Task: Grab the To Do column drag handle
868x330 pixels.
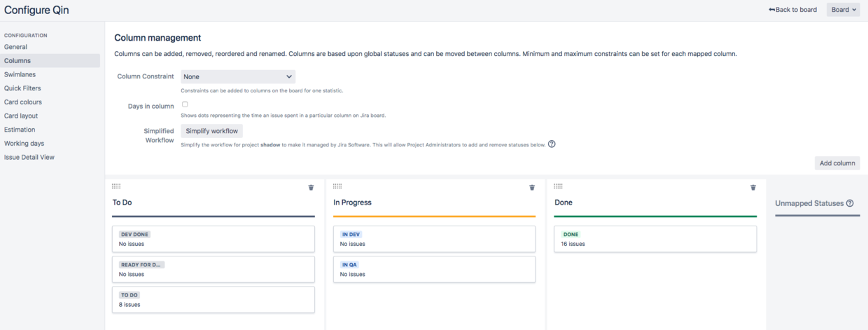Action: [116, 186]
